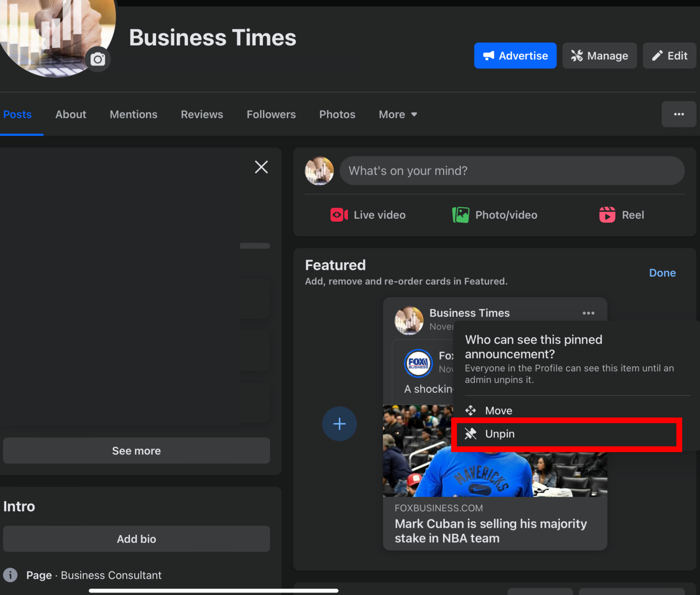Start a Live video

click(368, 215)
